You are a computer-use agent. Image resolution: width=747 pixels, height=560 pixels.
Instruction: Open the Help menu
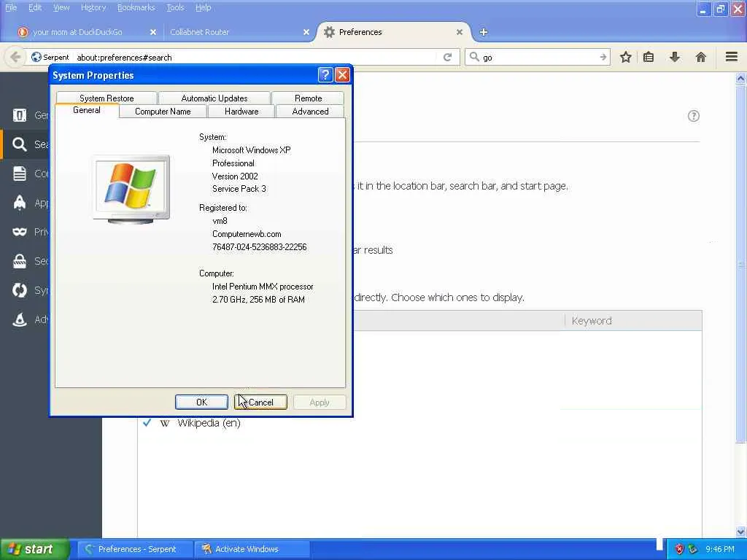pos(203,7)
